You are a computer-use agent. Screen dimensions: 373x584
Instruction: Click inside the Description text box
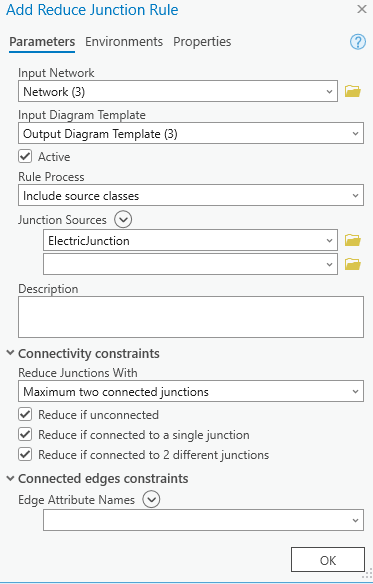(x=191, y=317)
